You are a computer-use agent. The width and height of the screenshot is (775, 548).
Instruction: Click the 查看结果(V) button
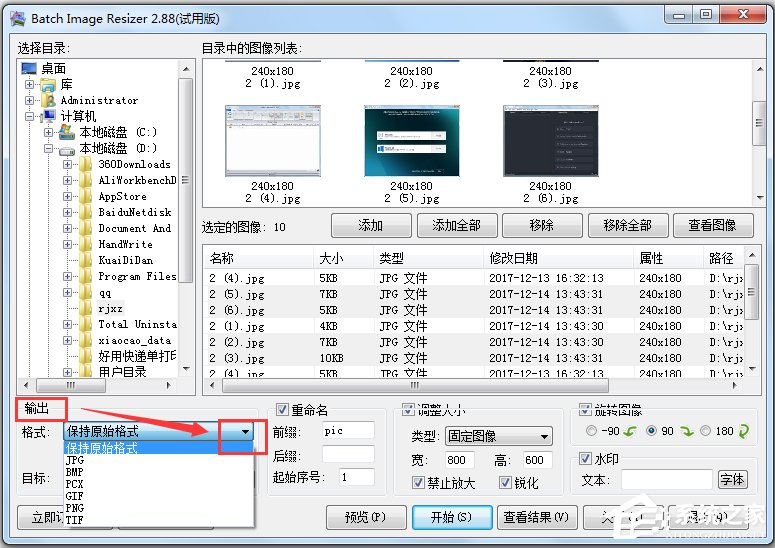tap(537, 517)
